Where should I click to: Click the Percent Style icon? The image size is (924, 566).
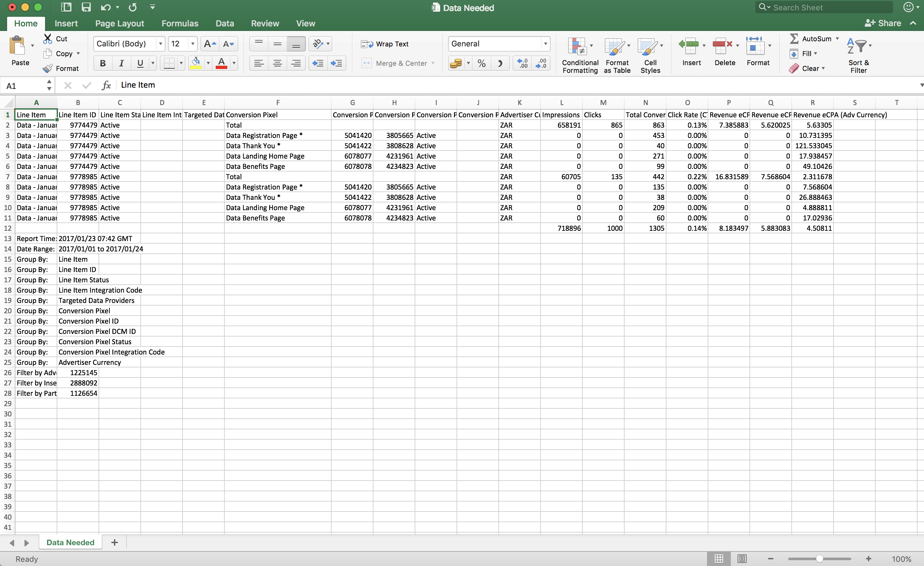point(482,63)
